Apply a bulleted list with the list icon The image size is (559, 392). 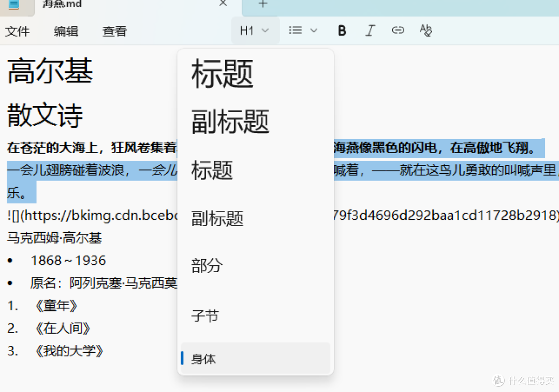tap(295, 30)
